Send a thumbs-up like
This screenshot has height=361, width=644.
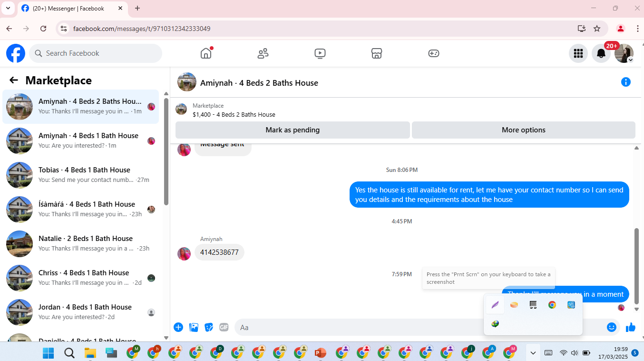point(631,327)
